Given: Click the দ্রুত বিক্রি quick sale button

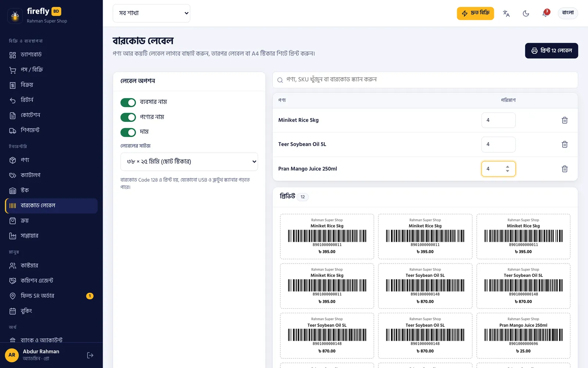Looking at the screenshot, I should pyautogui.click(x=475, y=13).
